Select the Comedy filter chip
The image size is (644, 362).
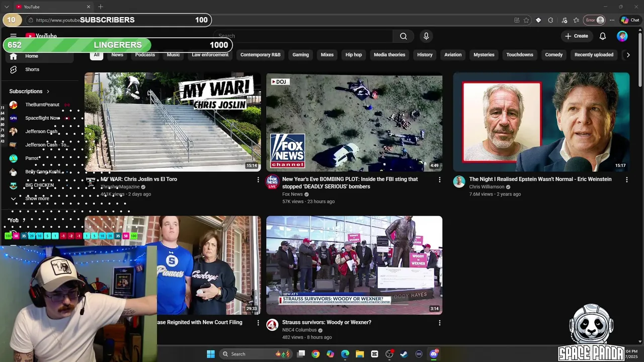[x=554, y=55]
